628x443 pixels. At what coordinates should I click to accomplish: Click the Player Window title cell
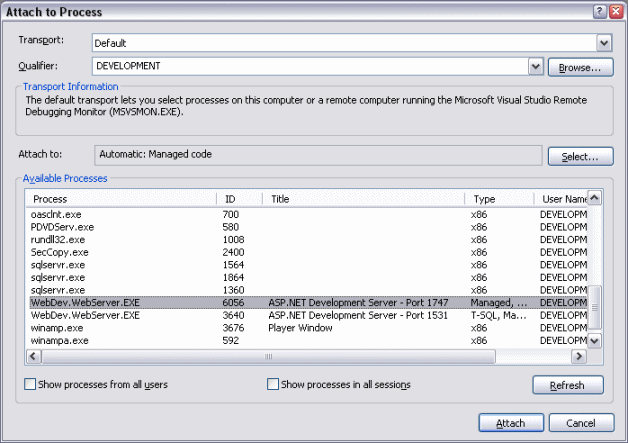tap(300, 328)
